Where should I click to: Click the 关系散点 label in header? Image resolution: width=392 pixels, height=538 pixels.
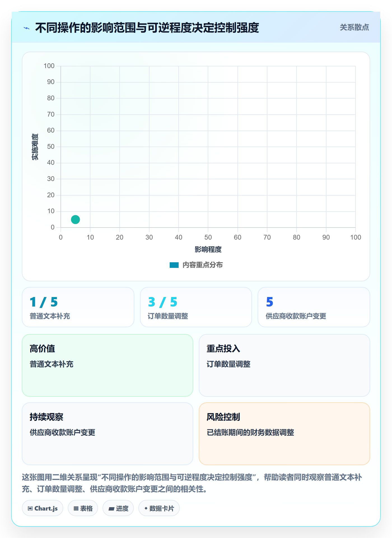click(354, 27)
